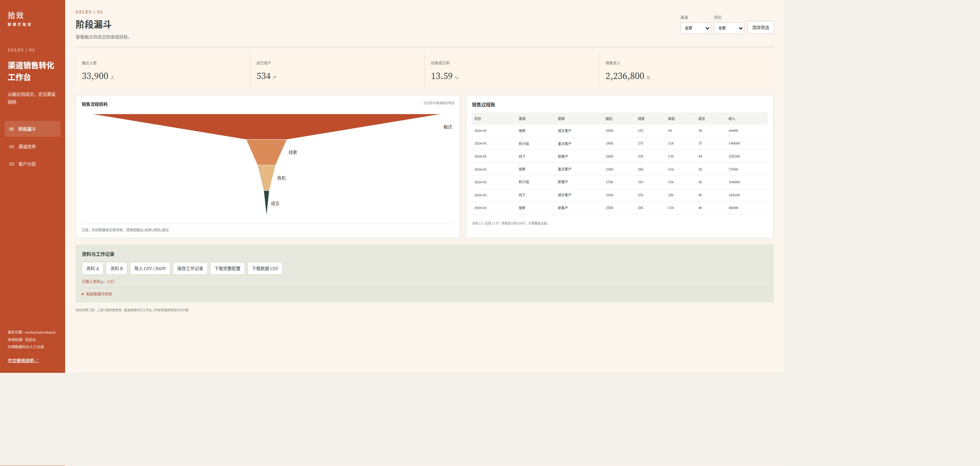Click status text 已载入资料A：12行

[x=98, y=282]
